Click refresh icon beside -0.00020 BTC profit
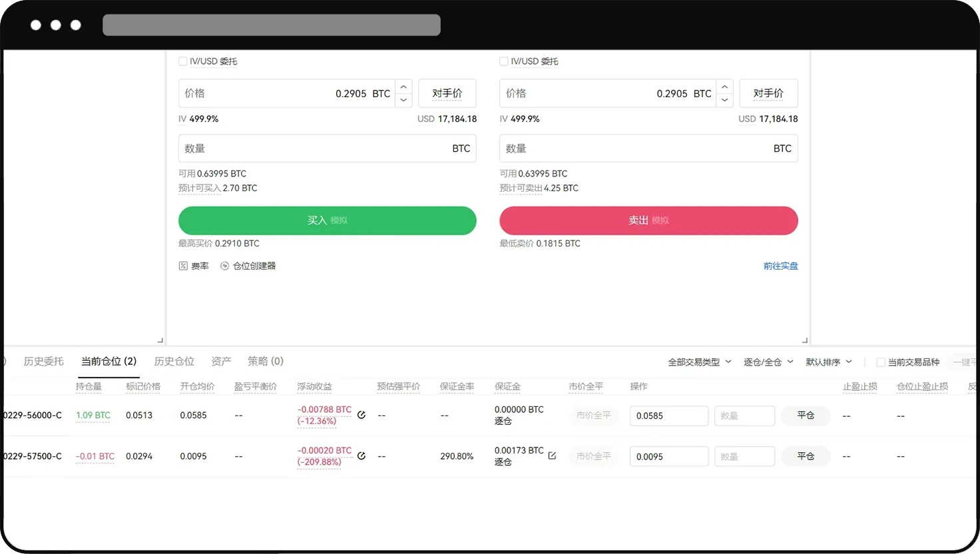980x554 pixels. click(362, 455)
